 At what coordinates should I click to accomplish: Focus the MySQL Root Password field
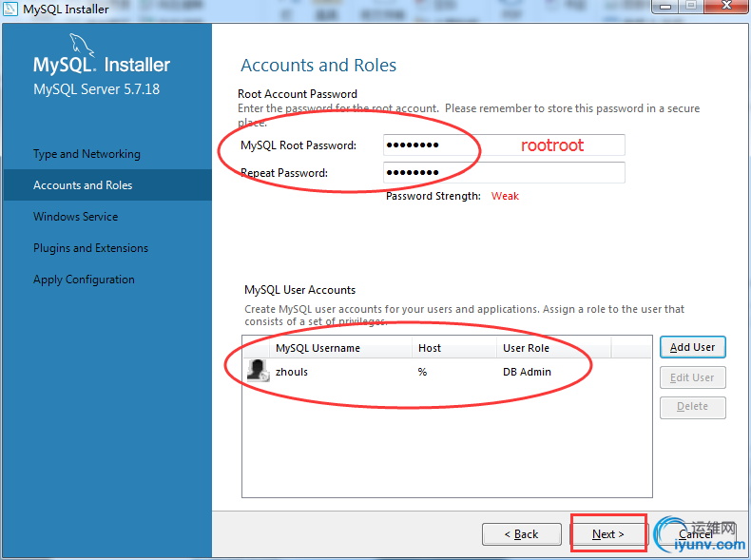tap(504, 145)
